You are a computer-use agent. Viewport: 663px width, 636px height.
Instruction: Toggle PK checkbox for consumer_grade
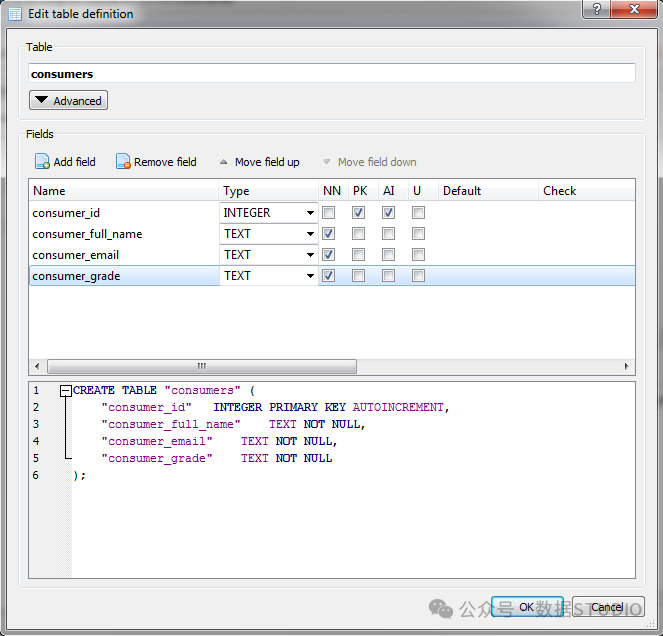point(359,276)
